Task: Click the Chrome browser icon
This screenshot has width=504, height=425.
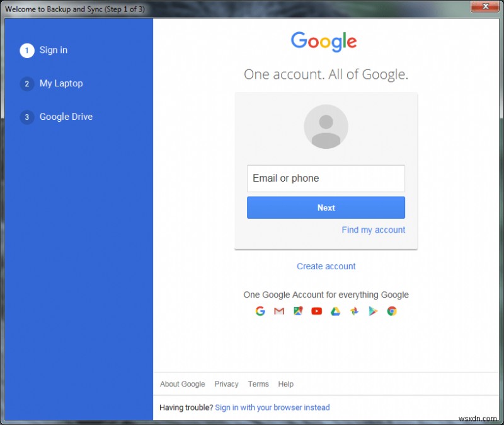Action: click(x=392, y=311)
